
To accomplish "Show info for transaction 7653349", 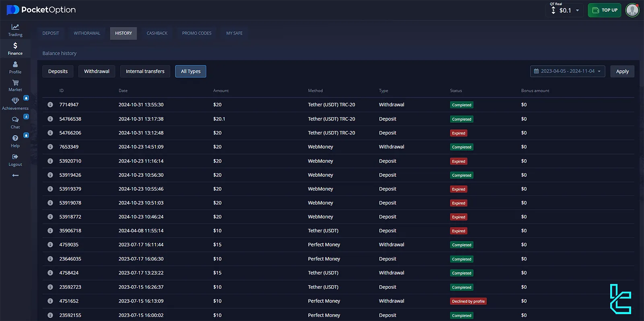I will (x=50, y=147).
